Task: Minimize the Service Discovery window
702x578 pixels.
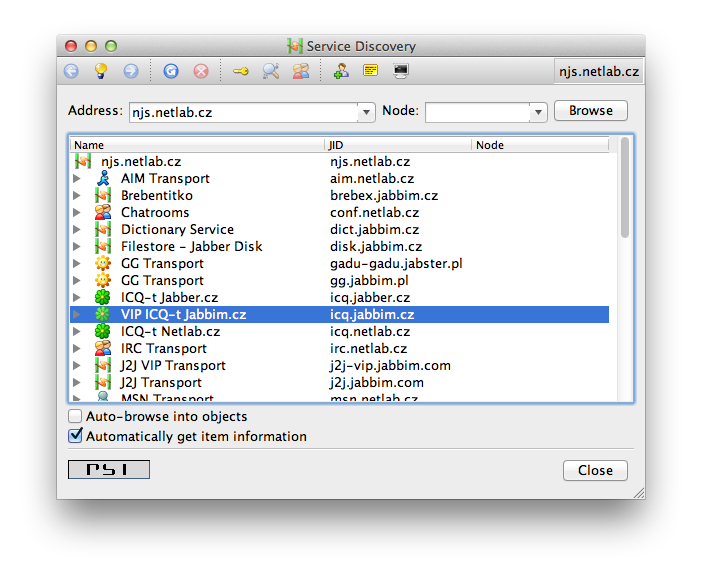Action: click(x=91, y=46)
